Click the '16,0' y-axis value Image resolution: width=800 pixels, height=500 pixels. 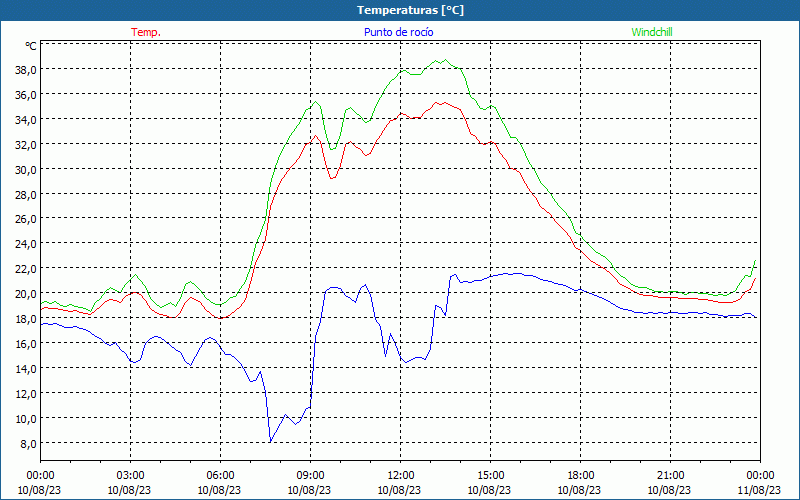(26, 344)
